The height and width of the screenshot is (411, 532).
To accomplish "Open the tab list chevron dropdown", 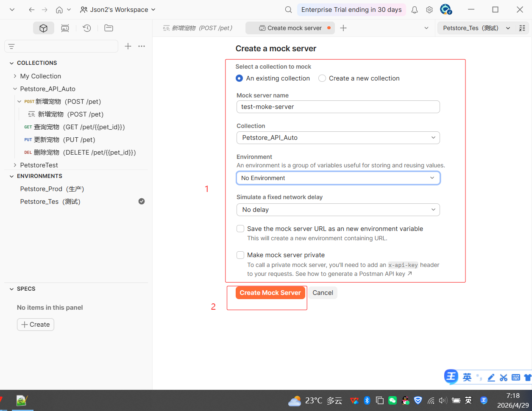I will pyautogui.click(x=426, y=28).
